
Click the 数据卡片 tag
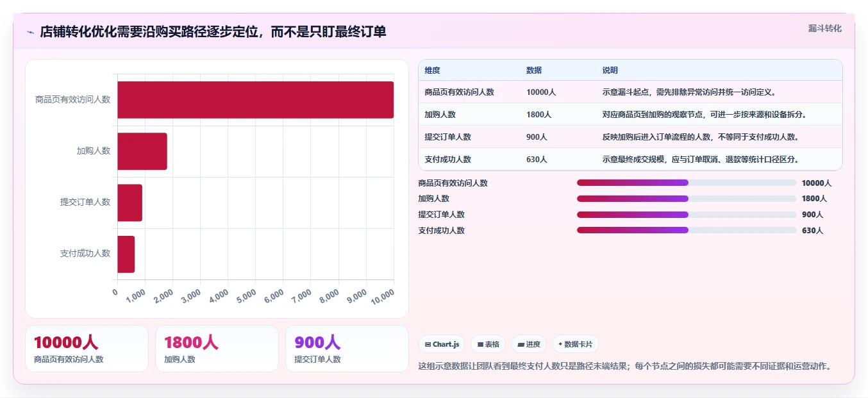[576, 344]
